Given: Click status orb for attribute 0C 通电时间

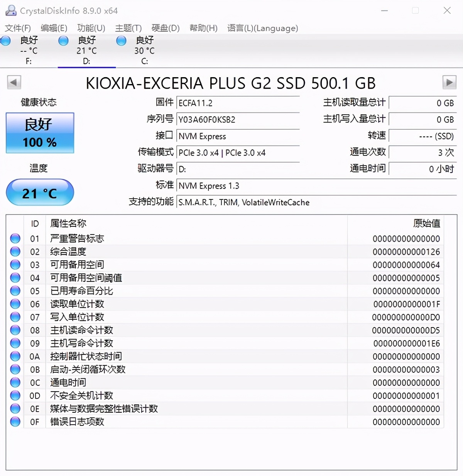Looking at the screenshot, I should [15, 383].
